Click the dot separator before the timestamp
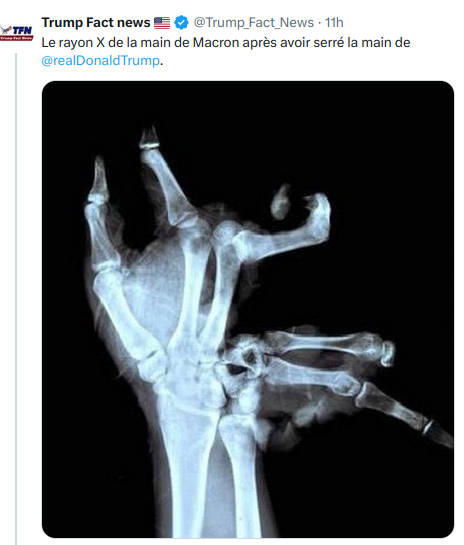This screenshot has width=464, height=545. point(319,23)
